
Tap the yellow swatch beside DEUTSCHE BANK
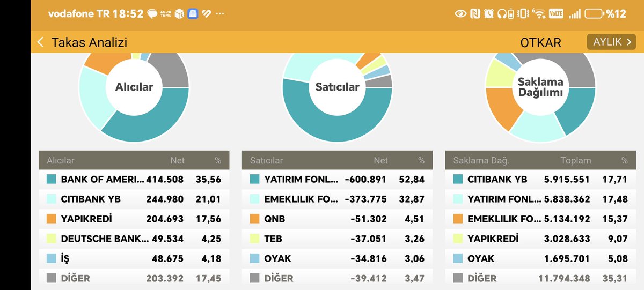[52, 239]
